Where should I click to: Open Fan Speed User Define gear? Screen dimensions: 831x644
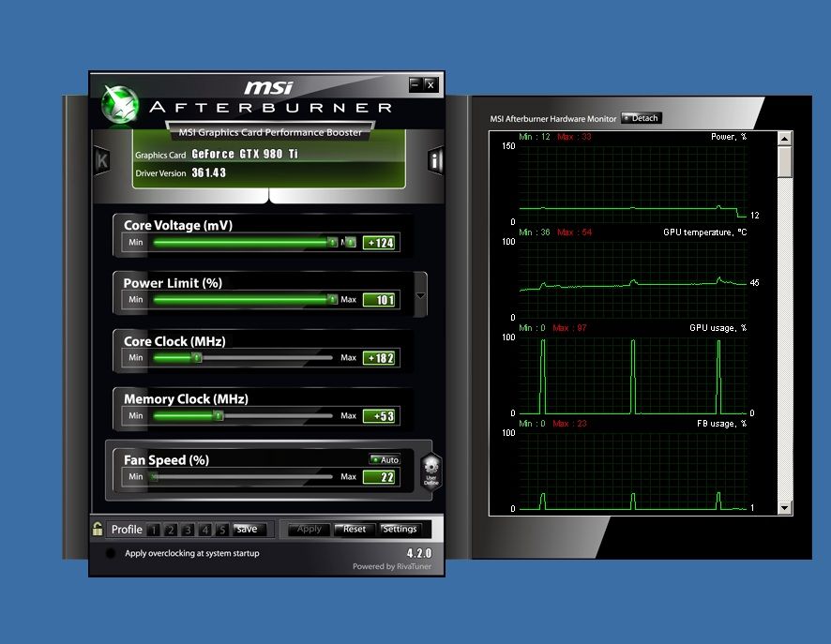(431, 471)
